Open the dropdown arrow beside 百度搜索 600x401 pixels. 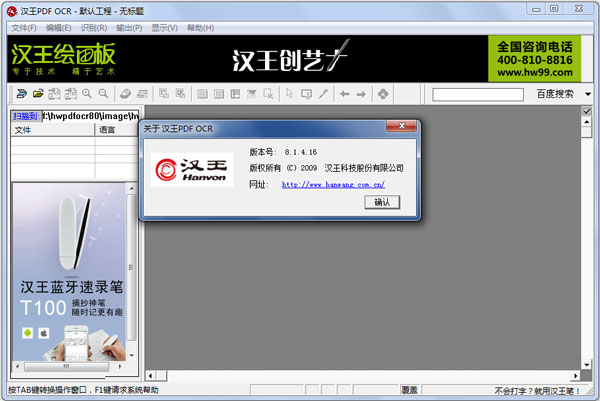coord(588,94)
